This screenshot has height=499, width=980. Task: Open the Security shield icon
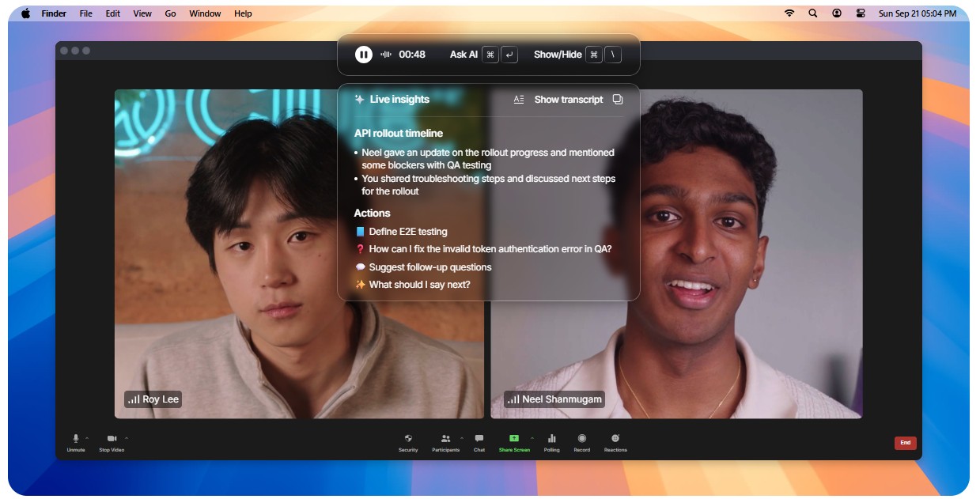(408, 439)
